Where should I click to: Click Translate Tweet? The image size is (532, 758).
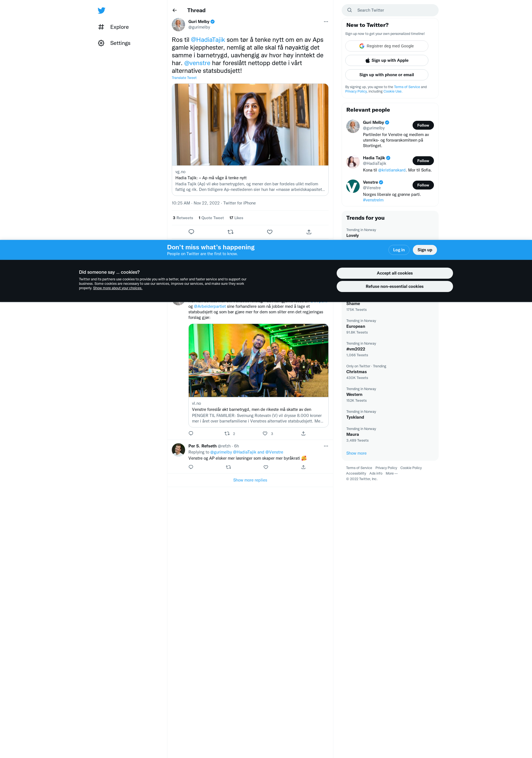(184, 78)
